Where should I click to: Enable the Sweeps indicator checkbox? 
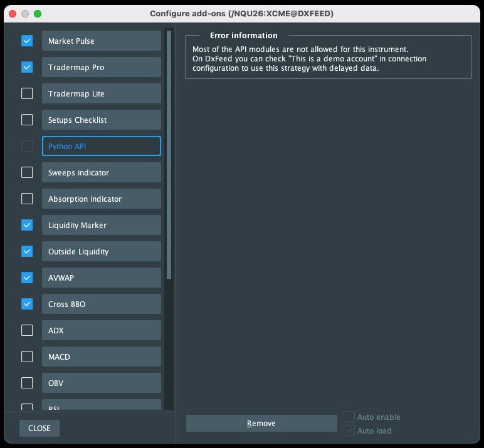[x=27, y=172]
